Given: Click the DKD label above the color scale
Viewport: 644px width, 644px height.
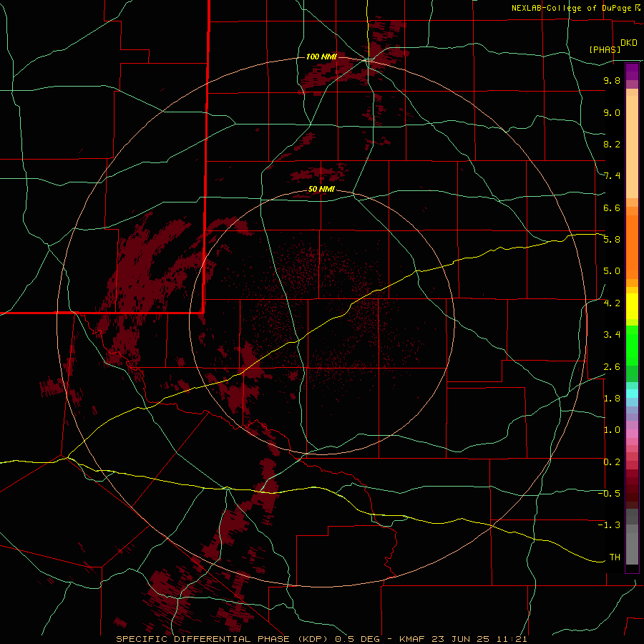Looking at the screenshot, I should pos(629,43).
